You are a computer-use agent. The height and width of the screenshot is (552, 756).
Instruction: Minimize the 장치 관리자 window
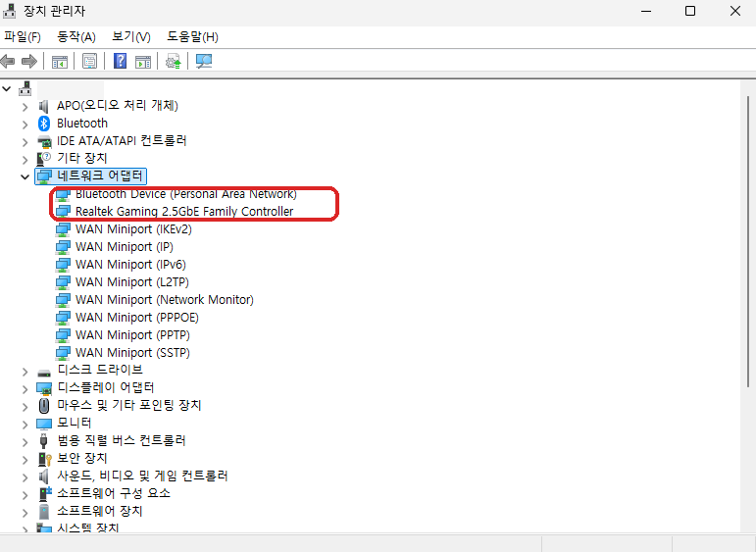coord(646,11)
